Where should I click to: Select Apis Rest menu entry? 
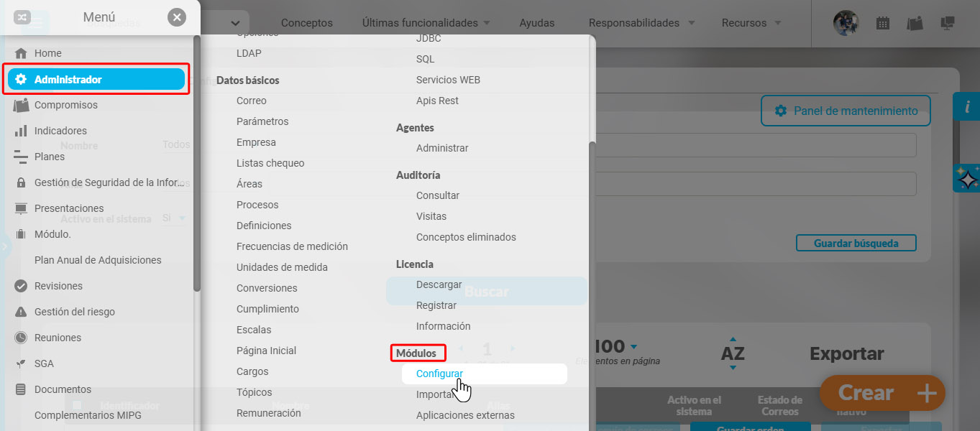[437, 101]
